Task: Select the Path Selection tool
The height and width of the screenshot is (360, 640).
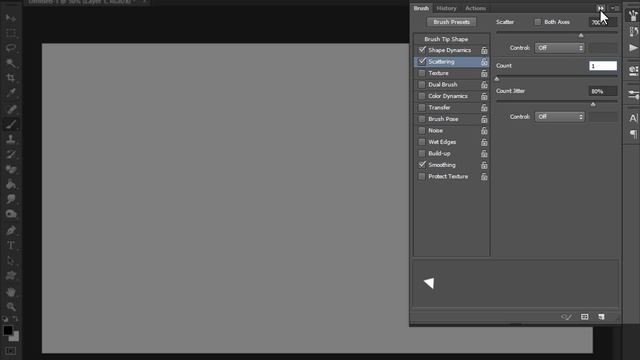Action: point(11,260)
